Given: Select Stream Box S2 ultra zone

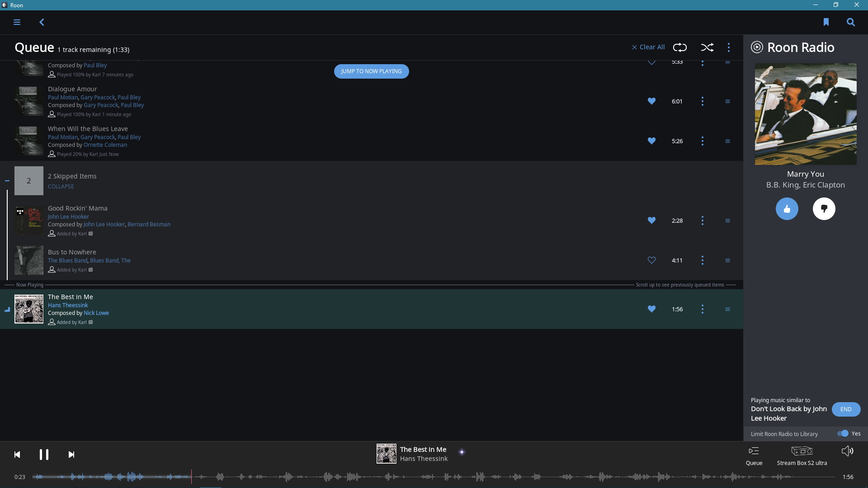Looking at the screenshot, I should [802, 455].
